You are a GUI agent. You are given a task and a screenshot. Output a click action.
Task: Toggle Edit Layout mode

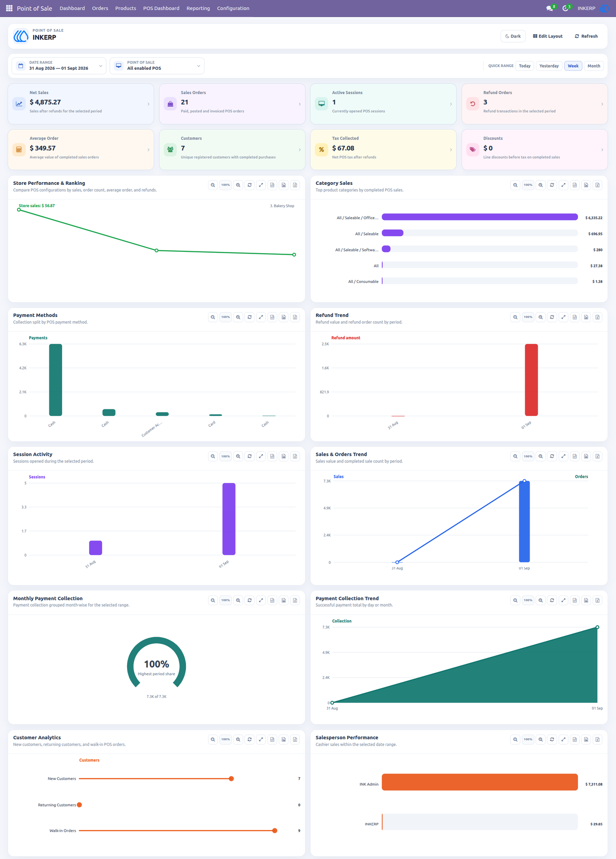[x=548, y=36]
